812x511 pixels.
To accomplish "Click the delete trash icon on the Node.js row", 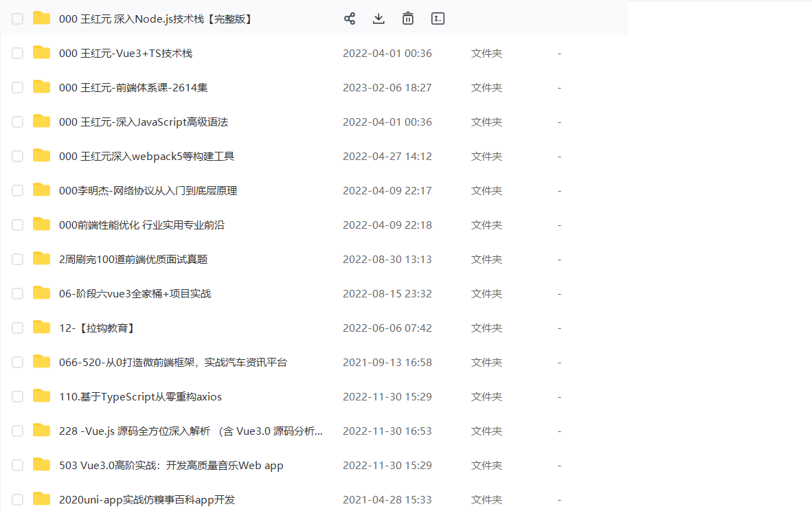I will 408,19.
